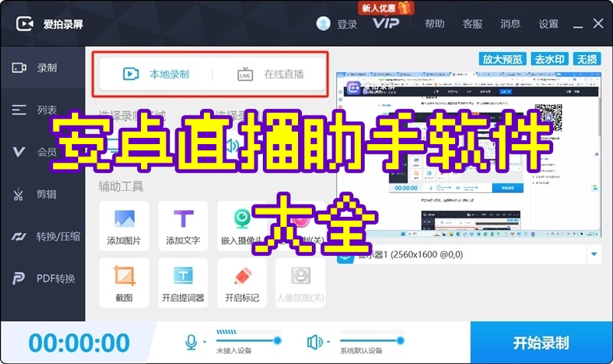The width and height of the screenshot is (613, 364).
Task: Expand the 显示器1 display dropdown arrow
Action: click(594, 254)
